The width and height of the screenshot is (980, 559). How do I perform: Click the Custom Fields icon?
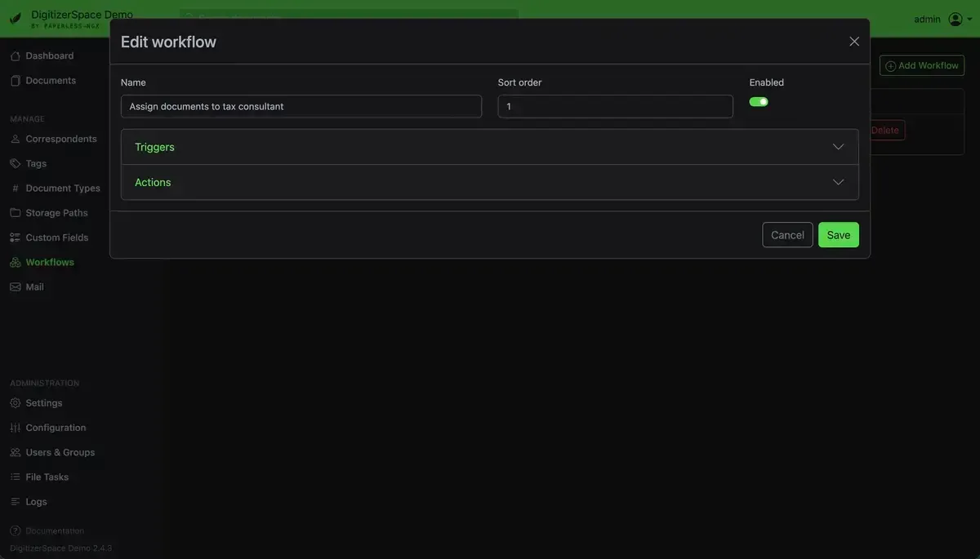[x=15, y=237]
